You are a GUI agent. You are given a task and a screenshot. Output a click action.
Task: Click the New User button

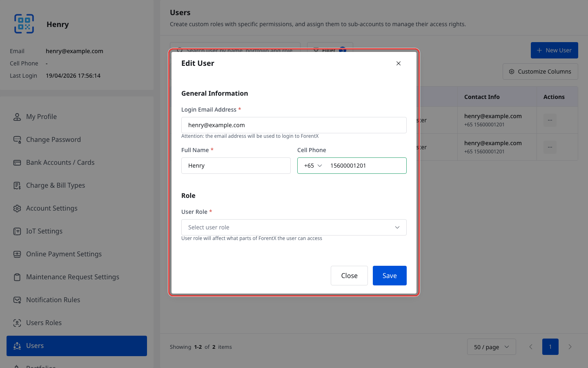click(555, 50)
